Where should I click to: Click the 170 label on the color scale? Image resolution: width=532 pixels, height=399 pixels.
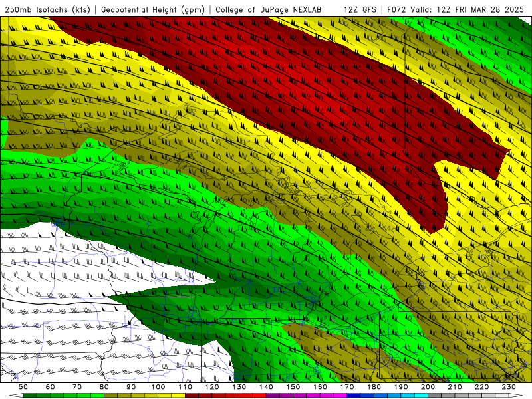[346, 387]
